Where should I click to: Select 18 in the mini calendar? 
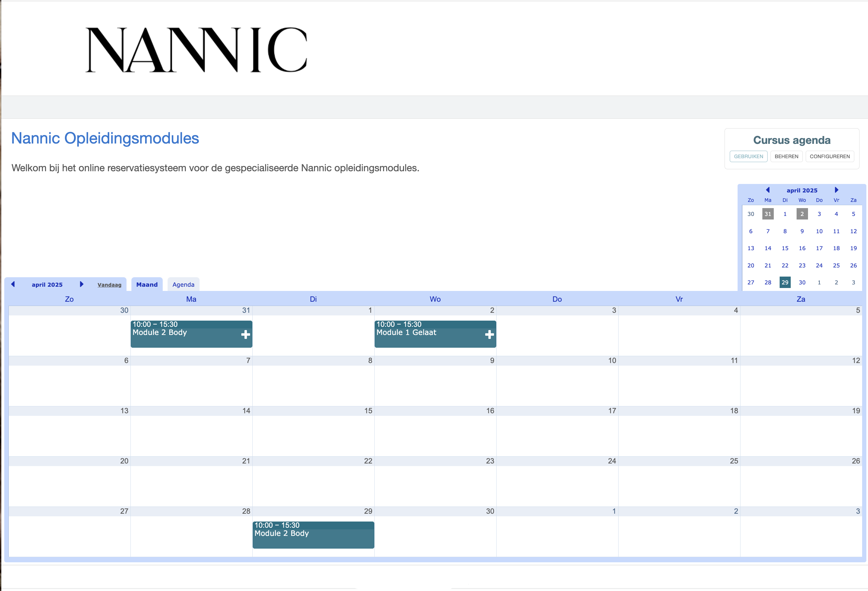(x=836, y=248)
